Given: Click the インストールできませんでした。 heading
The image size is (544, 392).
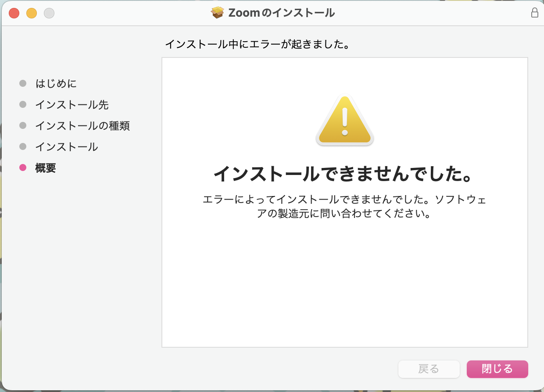Looking at the screenshot, I should pyautogui.click(x=345, y=174).
